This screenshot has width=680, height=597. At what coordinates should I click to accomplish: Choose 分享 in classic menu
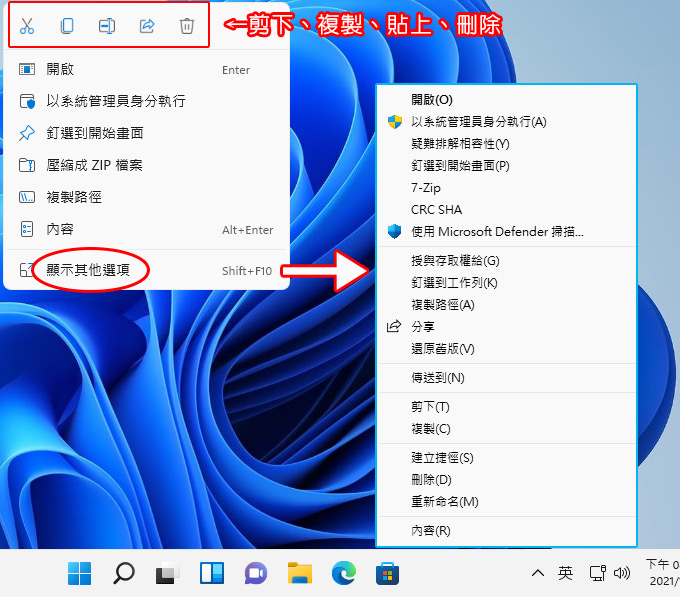[507, 326]
